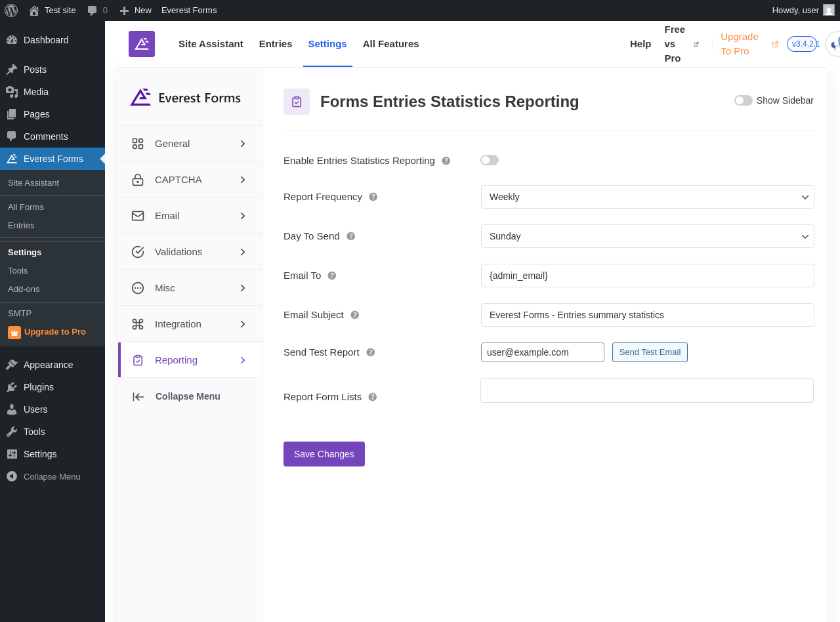840x622 pixels.
Task: Open Upgrade To Pro link in header
Action: coord(740,44)
